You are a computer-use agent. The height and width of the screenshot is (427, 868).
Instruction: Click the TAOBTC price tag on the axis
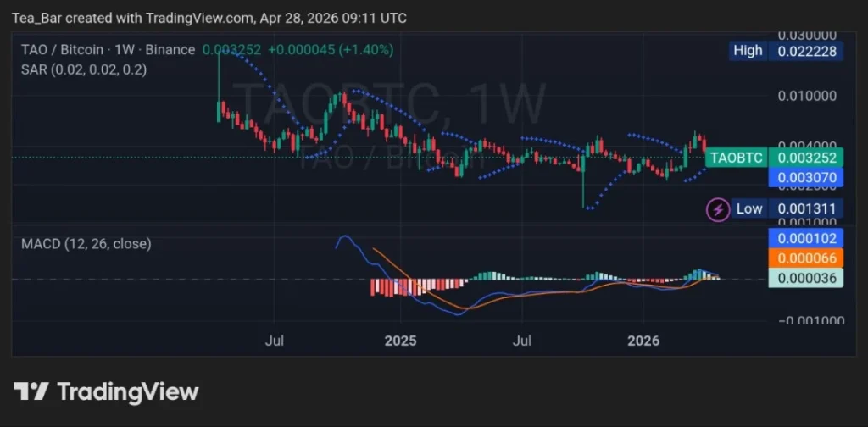coord(736,158)
